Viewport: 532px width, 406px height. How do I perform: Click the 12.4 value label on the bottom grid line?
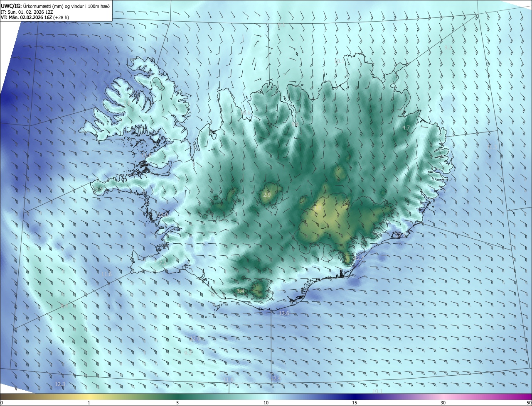tap(275, 379)
